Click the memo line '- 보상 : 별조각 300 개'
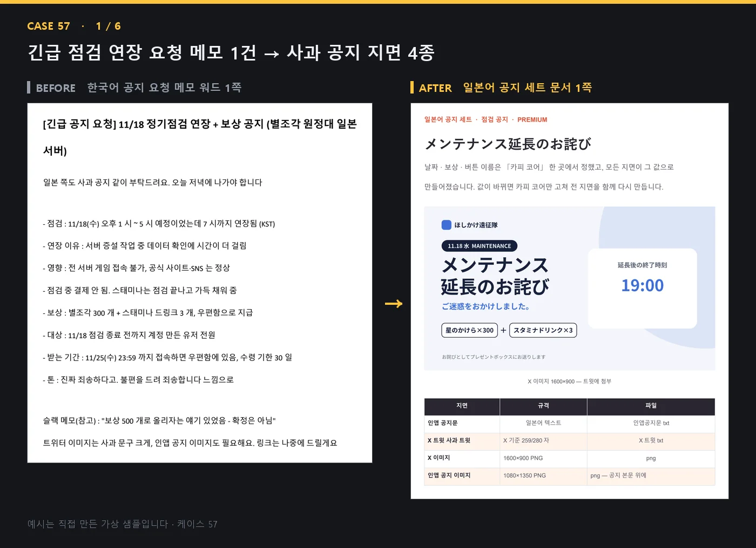The width and height of the screenshot is (756, 548). point(148,313)
